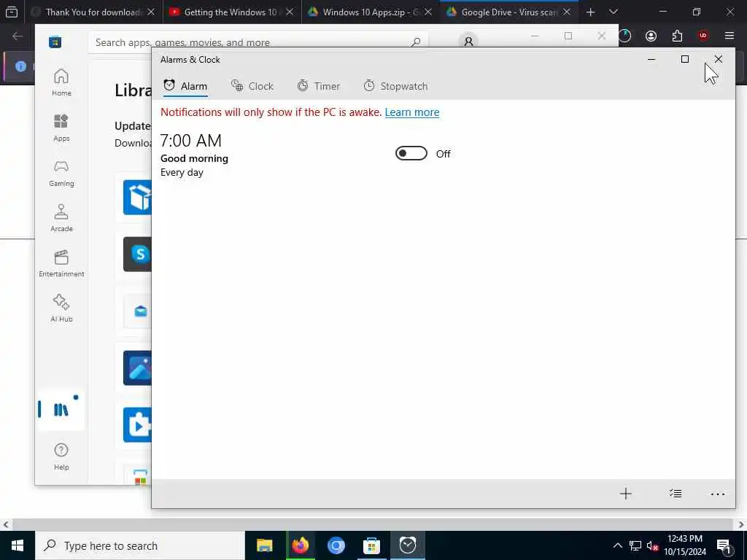Add a new alarm with plus icon
This screenshot has width=747, height=560.
coord(625,494)
